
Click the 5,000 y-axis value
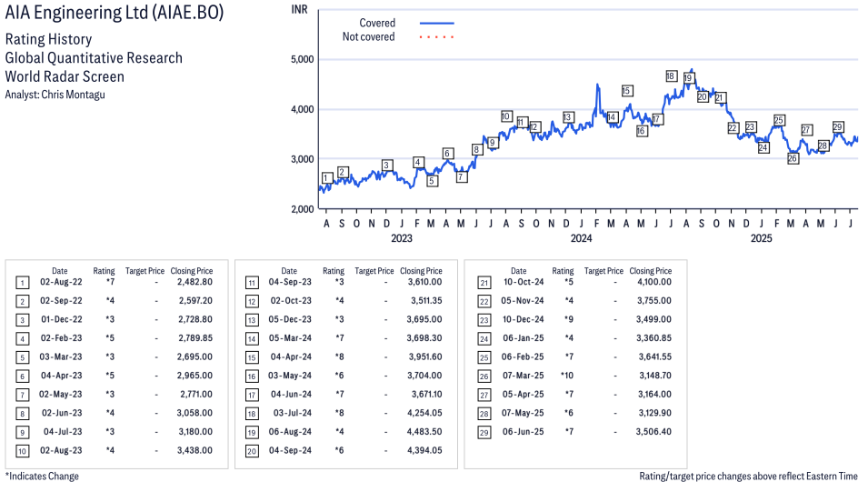pos(303,59)
